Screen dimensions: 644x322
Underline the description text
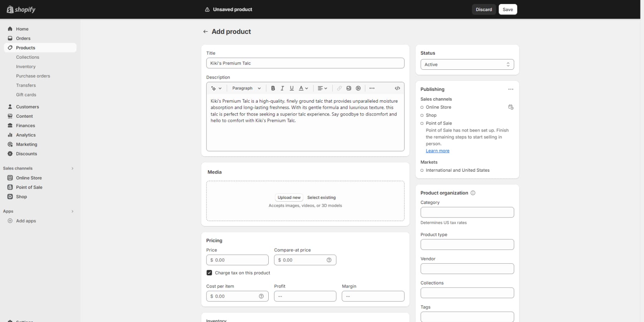pyautogui.click(x=292, y=88)
